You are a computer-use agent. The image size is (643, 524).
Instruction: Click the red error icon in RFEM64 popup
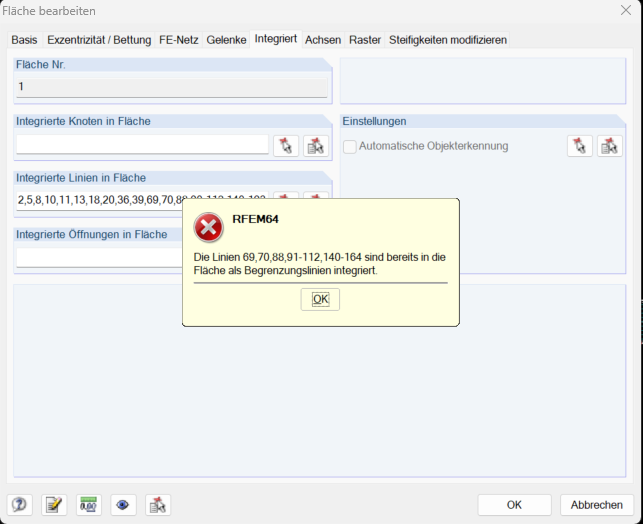(x=209, y=227)
